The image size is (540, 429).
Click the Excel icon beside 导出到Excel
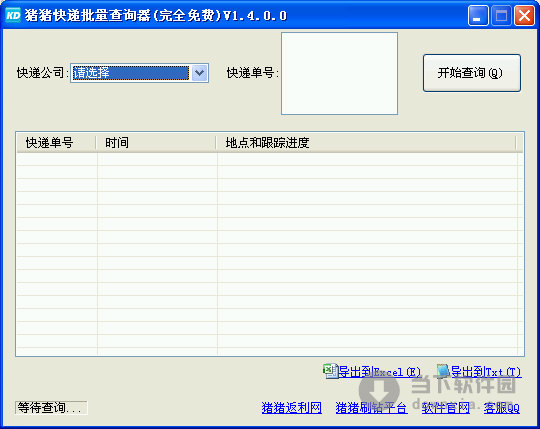tap(330, 370)
